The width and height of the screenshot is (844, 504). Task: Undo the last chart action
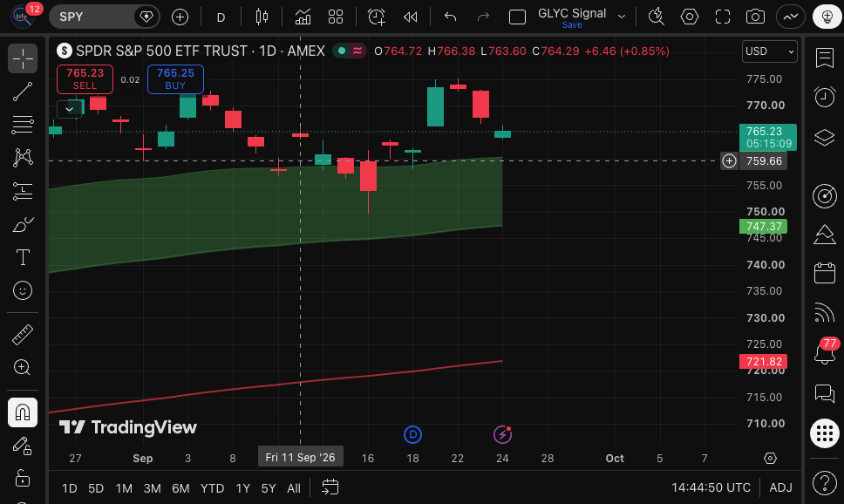(x=451, y=17)
